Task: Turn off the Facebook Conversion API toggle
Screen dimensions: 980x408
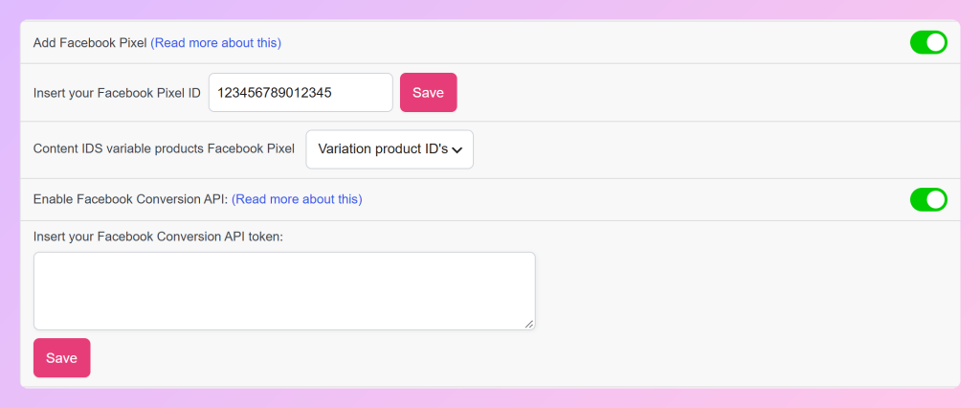Action: [928, 199]
